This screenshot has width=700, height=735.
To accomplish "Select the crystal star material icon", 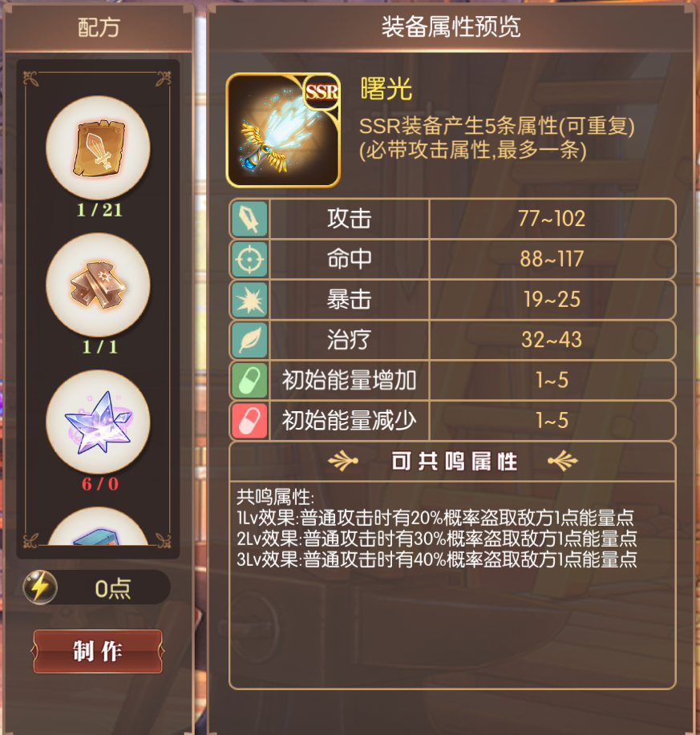I will [98, 422].
